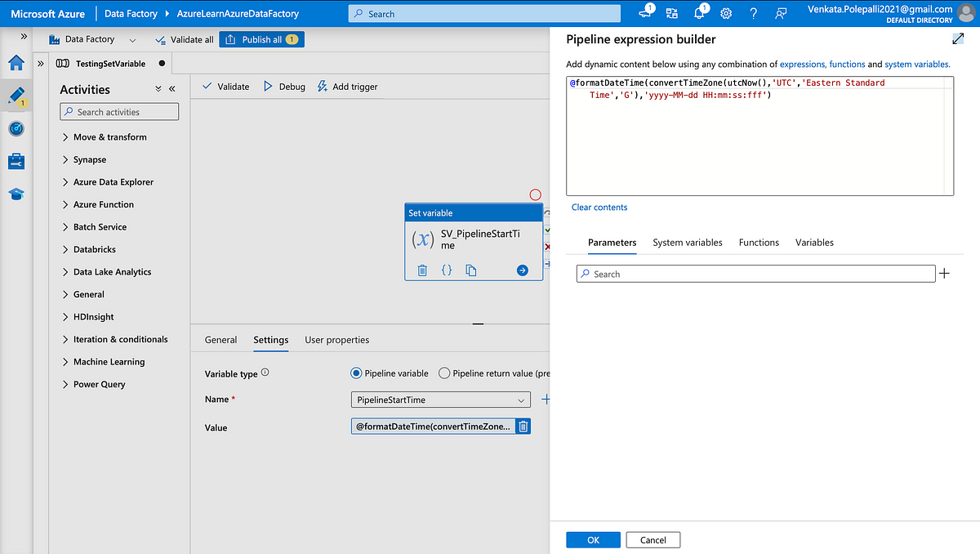Collapse the Activities pane with double-left arrows

pos(172,89)
